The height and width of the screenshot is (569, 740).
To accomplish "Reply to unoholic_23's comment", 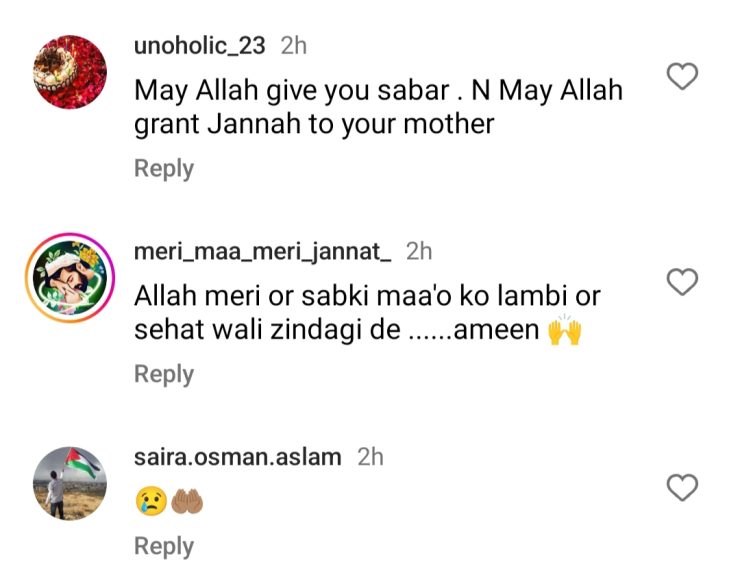I will click(164, 168).
